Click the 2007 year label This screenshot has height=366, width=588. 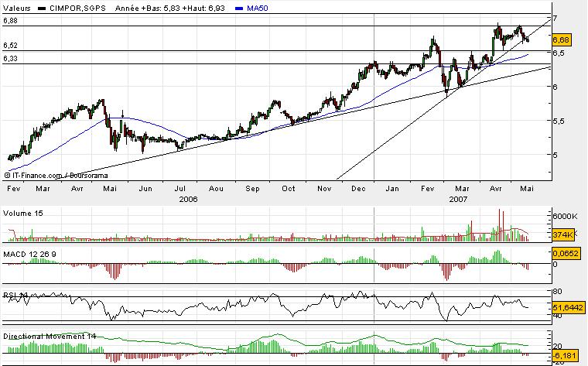coord(458,199)
